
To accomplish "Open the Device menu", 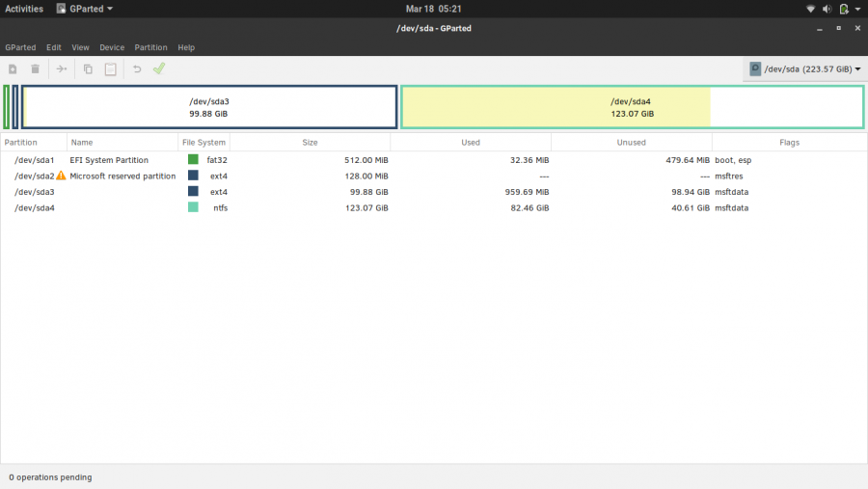I will (112, 47).
